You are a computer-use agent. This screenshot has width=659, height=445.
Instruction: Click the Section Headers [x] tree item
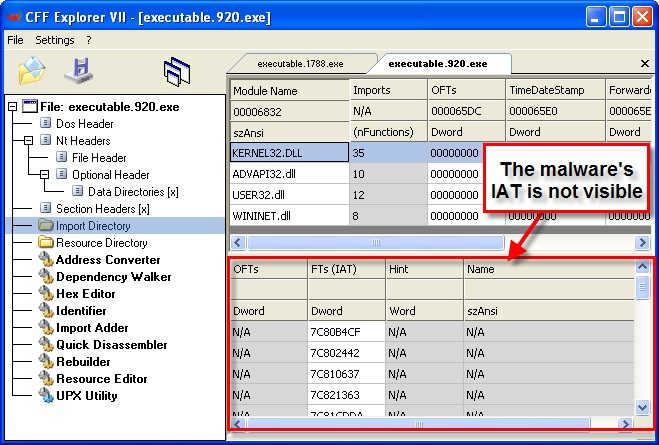(102, 209)
